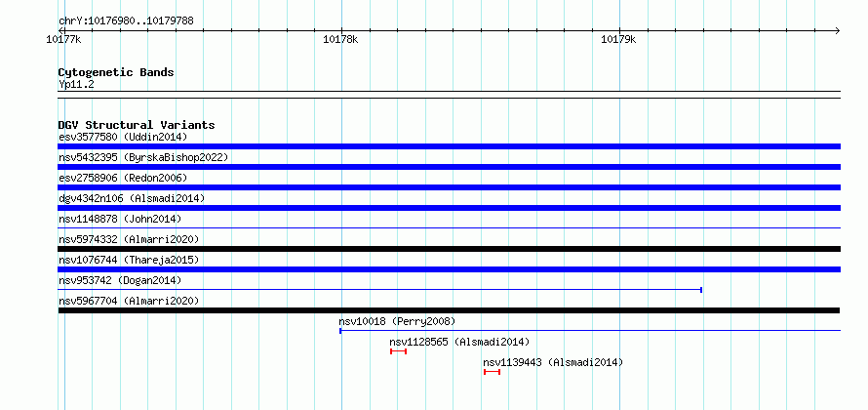Click the black bar under nsv5974332
This screenshot has height=410, width=868.
pos(449,249)
